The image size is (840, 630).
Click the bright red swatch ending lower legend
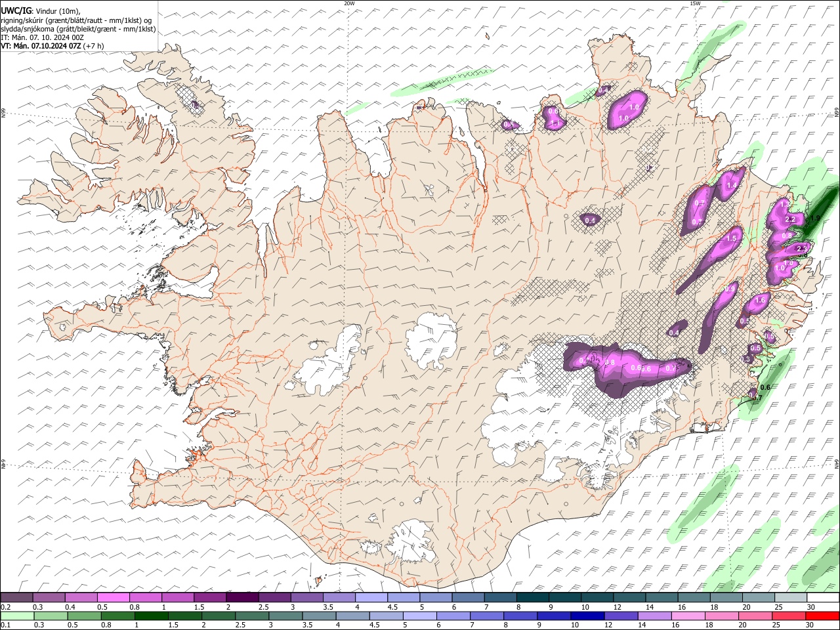click(822, 616)
